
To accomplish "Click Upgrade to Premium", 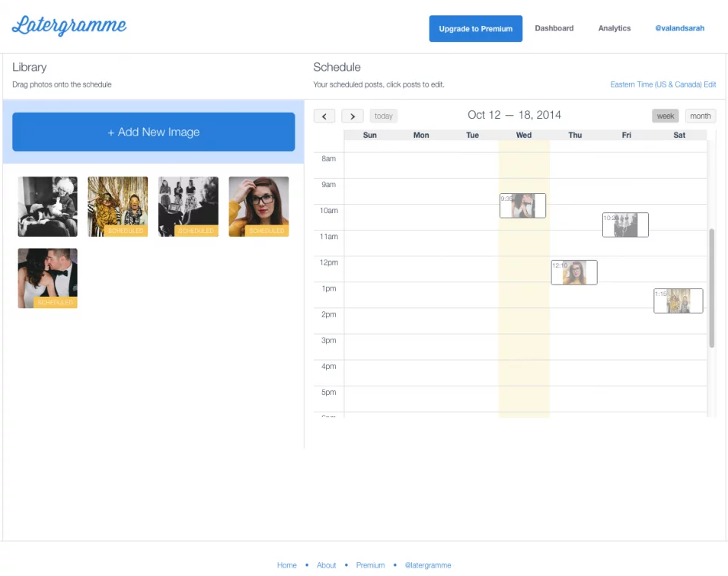I will [x=475, y=29].
